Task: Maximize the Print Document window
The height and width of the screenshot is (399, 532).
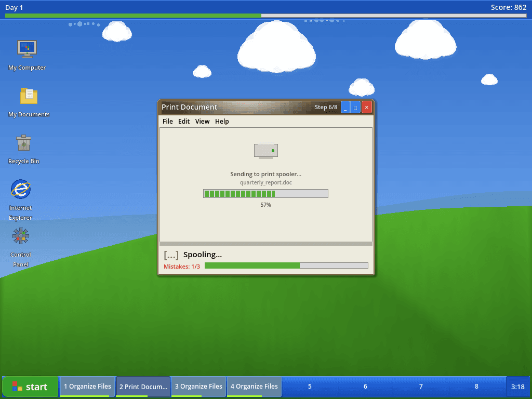Action: [355, 107]
